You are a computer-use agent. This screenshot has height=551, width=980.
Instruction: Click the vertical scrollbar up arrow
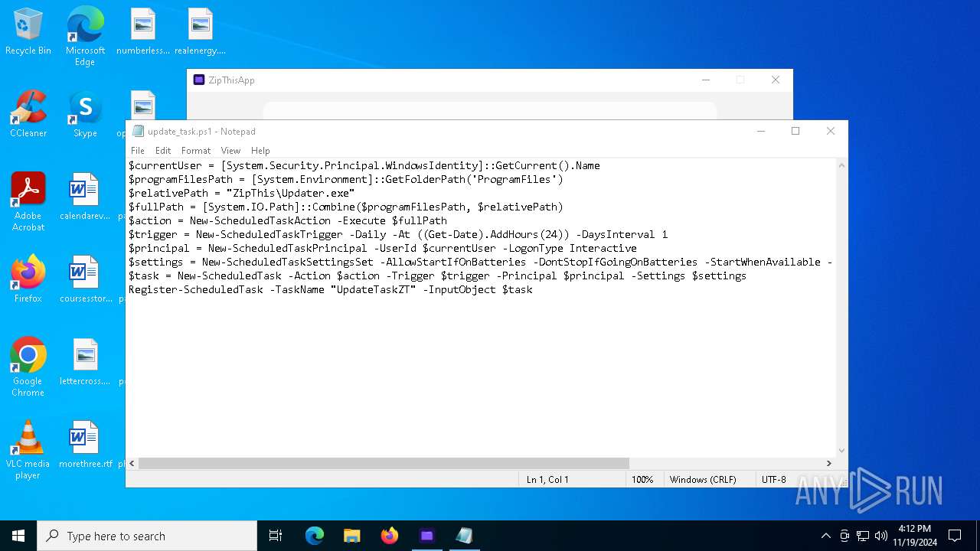[x=841, y=165]
